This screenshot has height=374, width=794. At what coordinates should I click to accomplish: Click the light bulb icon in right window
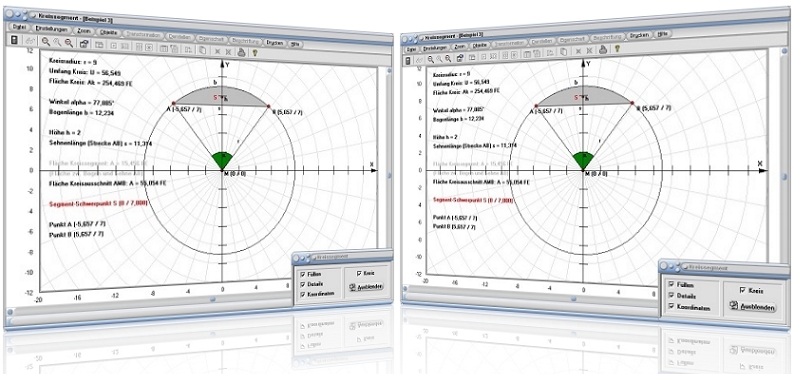pyautogui.click(x=617, y=49)
